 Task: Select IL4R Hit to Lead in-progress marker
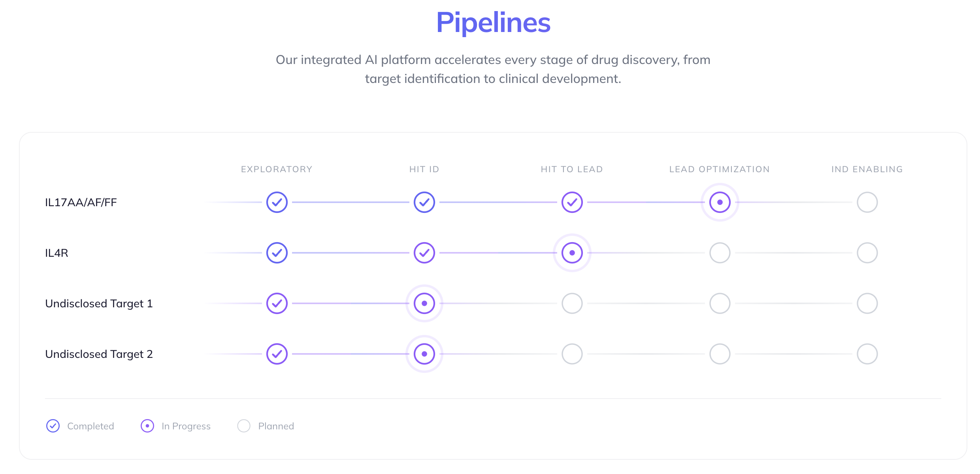click(x=572, y=253)
